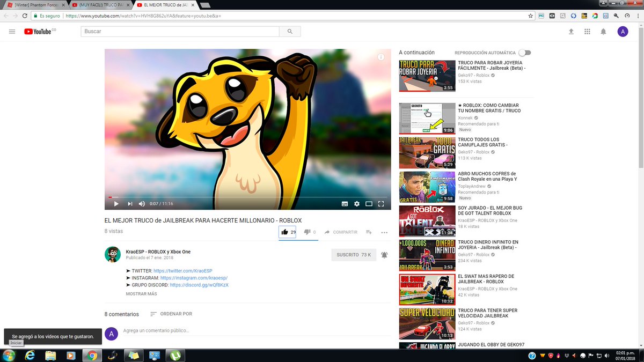
Task: Open the KraoESP - ROBLOX y Xbox One channel name
Action: pos(158,252)
